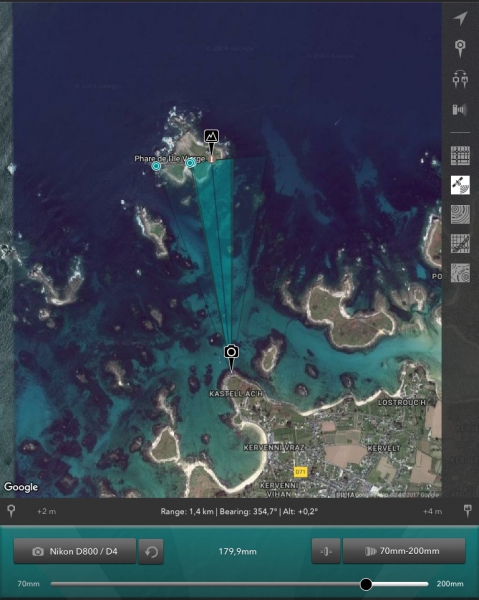The width and height of the screenshot is (479, 600).
Task: Select the satellite map layer
Action: coord(460,185)
